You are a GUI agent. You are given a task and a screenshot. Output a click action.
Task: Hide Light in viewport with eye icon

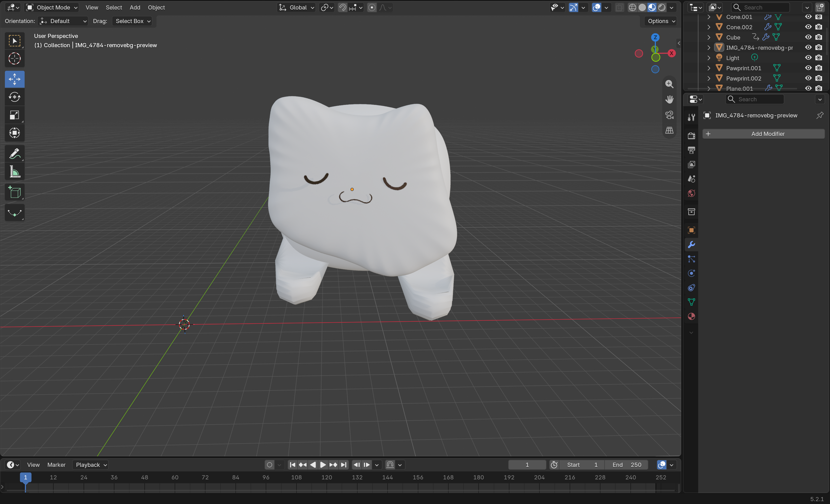coord(808,58)
